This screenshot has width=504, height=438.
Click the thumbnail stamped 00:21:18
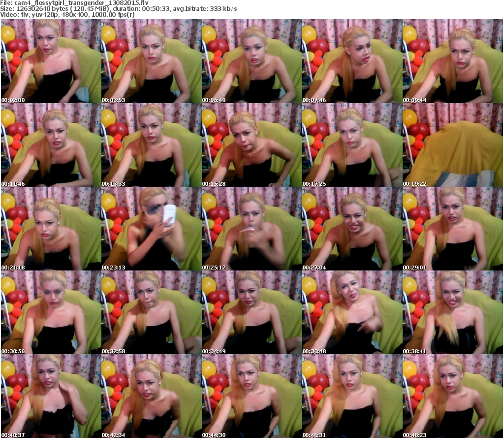(x=51, y=229)
